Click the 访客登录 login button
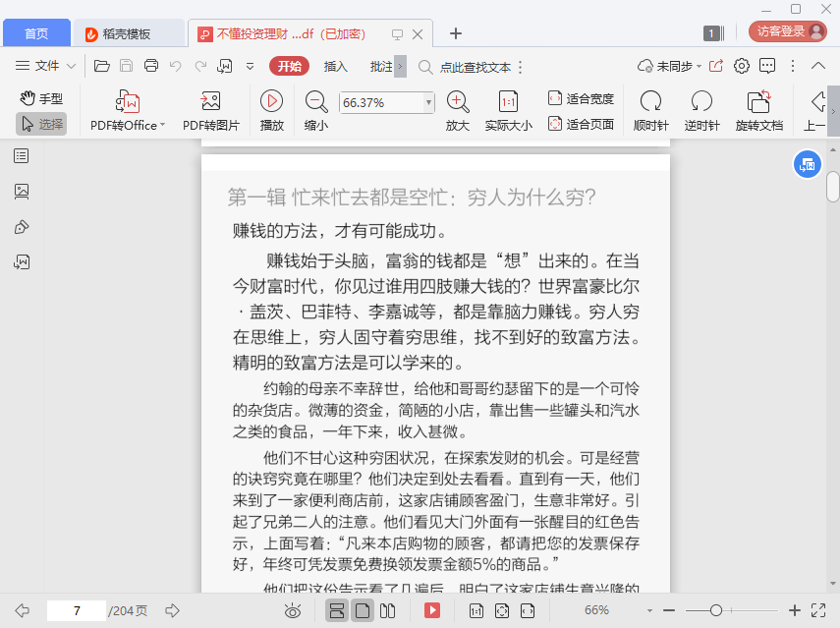840x628 pixels. [787, 31]
